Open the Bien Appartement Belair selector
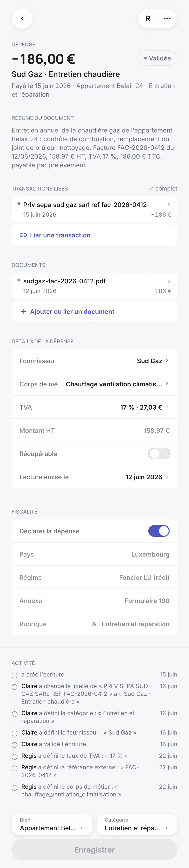Viewport: 189px width, 868px height. [x=52, y=825]
